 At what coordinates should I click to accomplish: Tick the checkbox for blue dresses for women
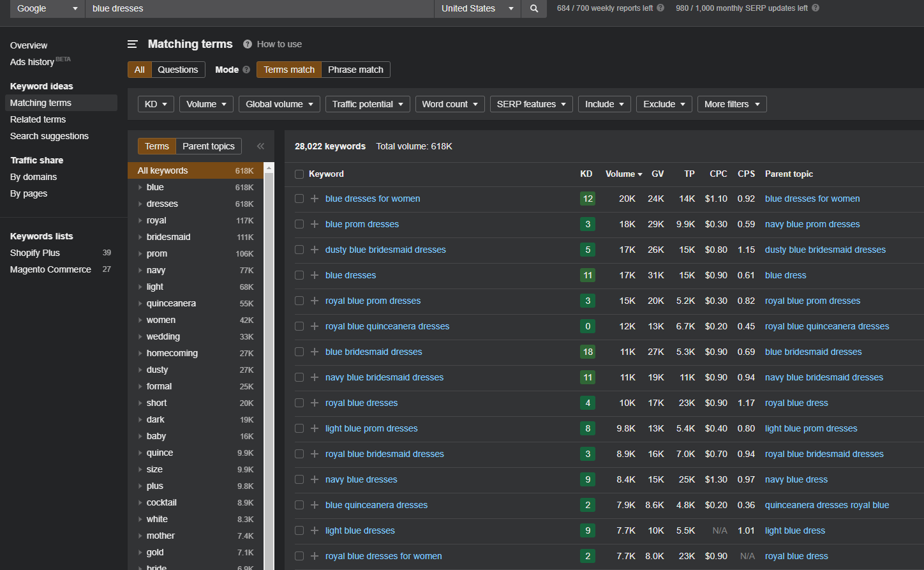299,199
